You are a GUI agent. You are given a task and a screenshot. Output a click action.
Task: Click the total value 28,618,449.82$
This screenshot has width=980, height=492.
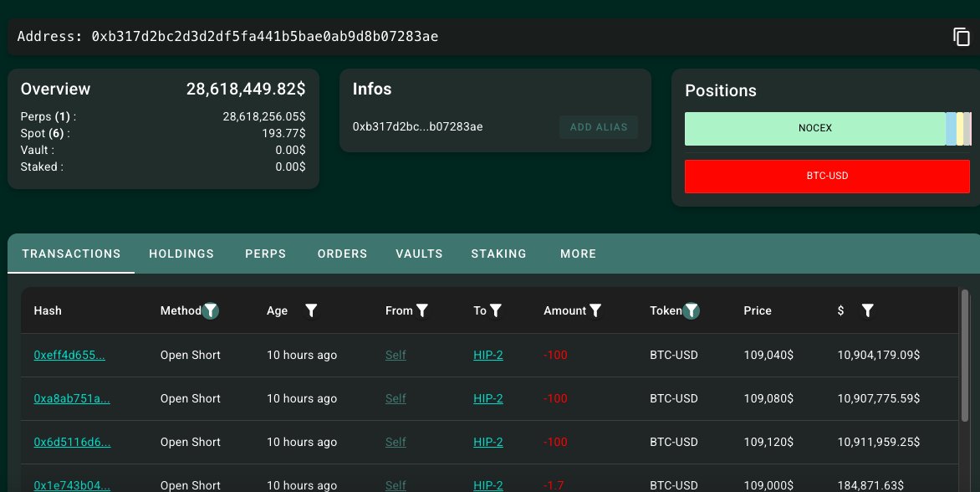246,90
